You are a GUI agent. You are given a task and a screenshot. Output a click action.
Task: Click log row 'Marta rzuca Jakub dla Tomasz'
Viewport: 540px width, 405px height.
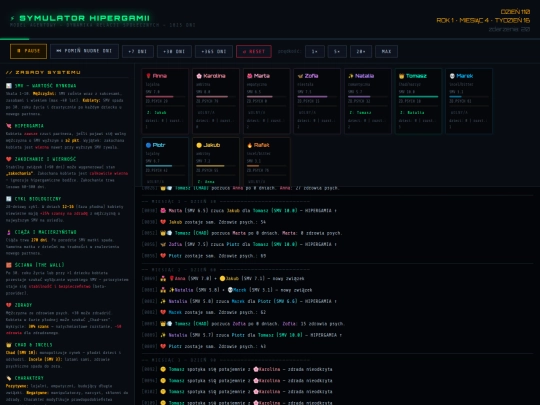tap(337, 210)
